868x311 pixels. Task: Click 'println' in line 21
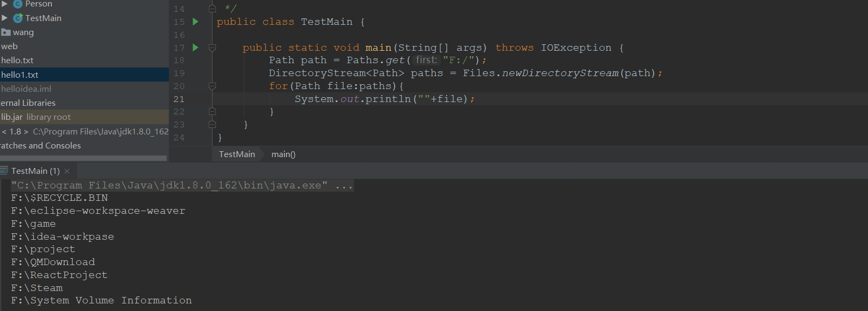tap(388, 99)
